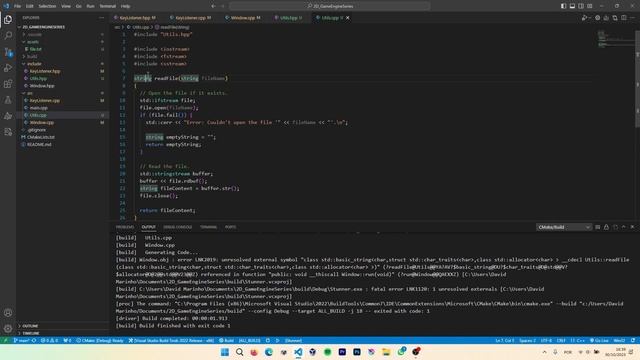Click the CMake debug bug icon in status bar
Screen dimensions: 640x360
tap(268, 340)
